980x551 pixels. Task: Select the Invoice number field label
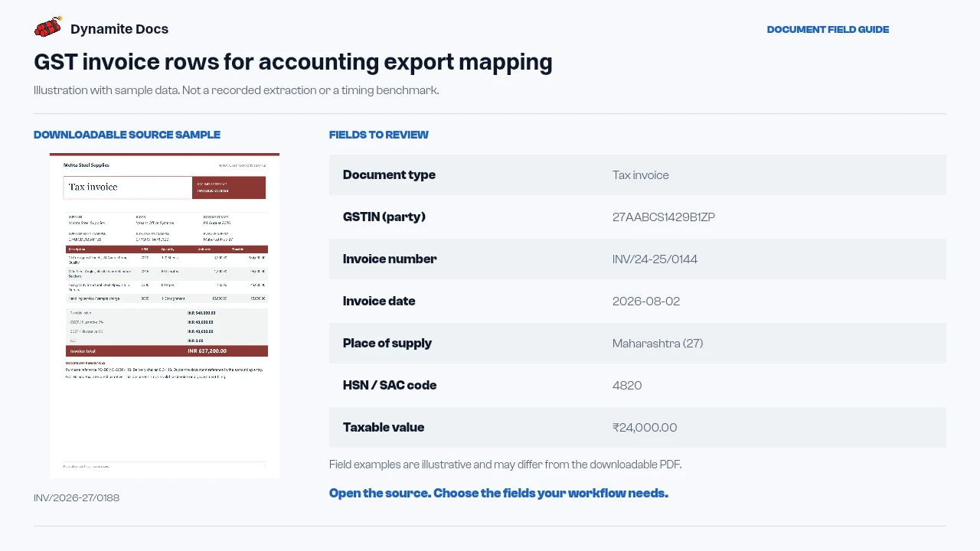[x=390, y=259]
